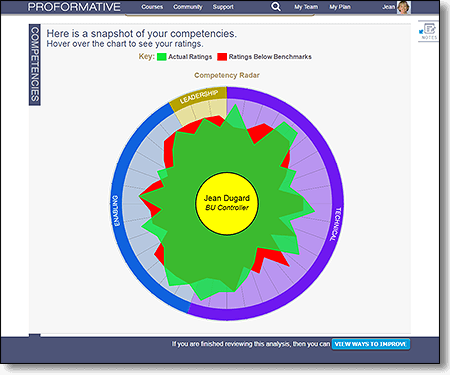Open the Support menu
The width and height of the screenshot is (450, 375).
coord(223,7)
